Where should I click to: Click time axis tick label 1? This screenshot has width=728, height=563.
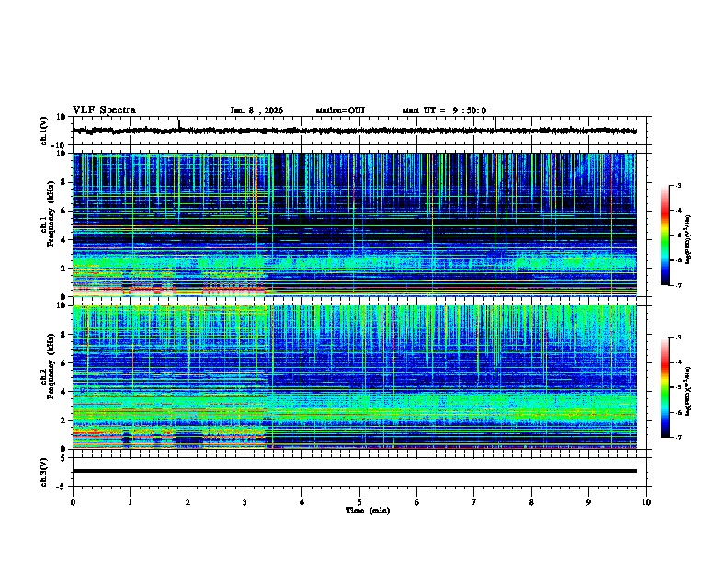coord(130,502)
